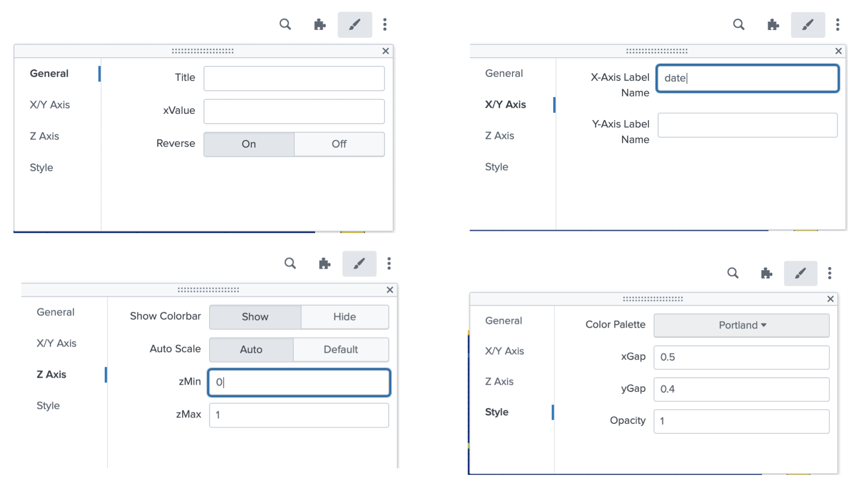Toggle Show Colorbar to Hide

[344, 316]
